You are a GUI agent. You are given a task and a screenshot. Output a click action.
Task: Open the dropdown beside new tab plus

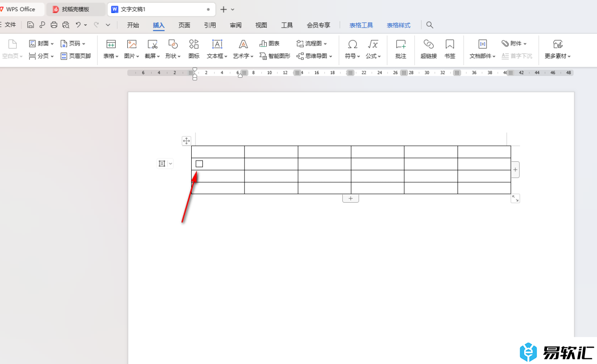click(233, 9)
